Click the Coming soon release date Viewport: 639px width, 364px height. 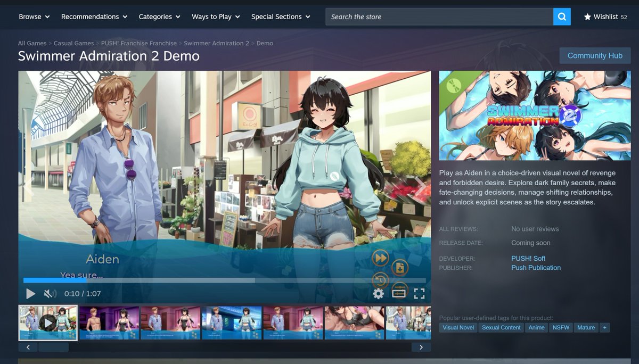pos(531,243)
